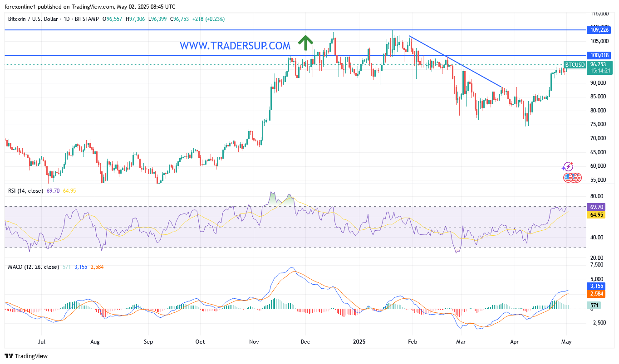619x364 pixels.
Task: Click the purple lightning event icon
Action: [x=567, y=167]
